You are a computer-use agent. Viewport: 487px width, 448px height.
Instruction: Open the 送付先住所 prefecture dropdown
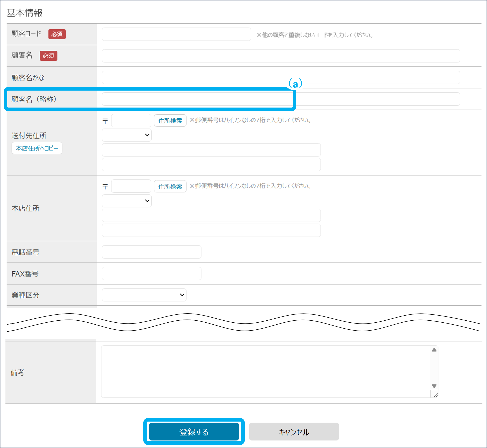126,135
